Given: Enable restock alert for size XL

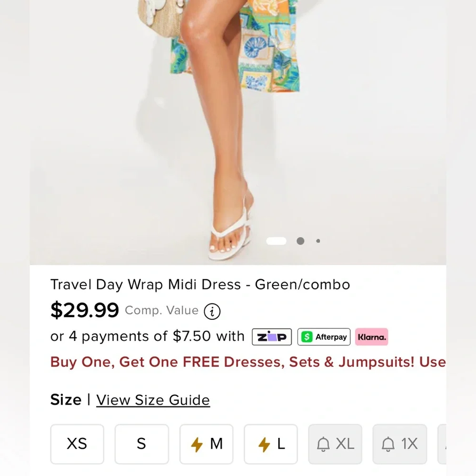Looking at the screenshot, I should click(335, 444).
